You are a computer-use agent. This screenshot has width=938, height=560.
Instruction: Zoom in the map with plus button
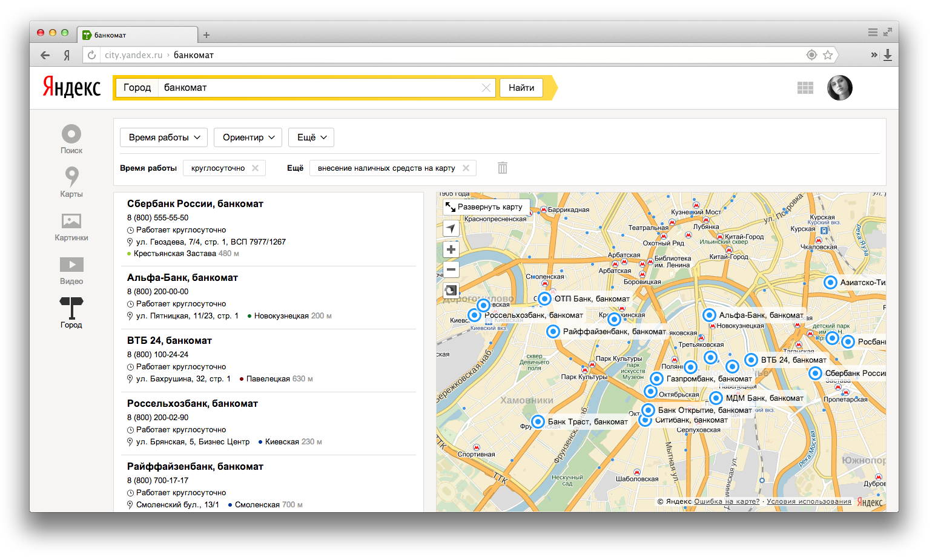point(451,249)
